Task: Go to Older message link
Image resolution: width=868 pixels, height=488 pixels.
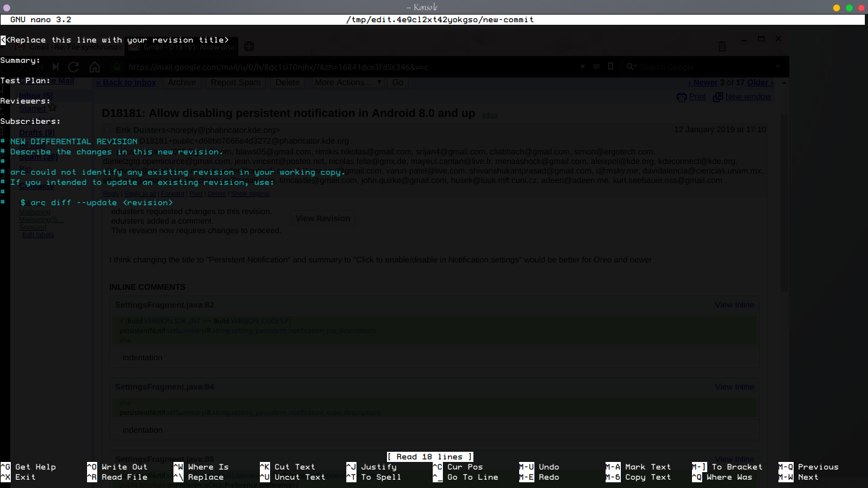Action: 760,82
